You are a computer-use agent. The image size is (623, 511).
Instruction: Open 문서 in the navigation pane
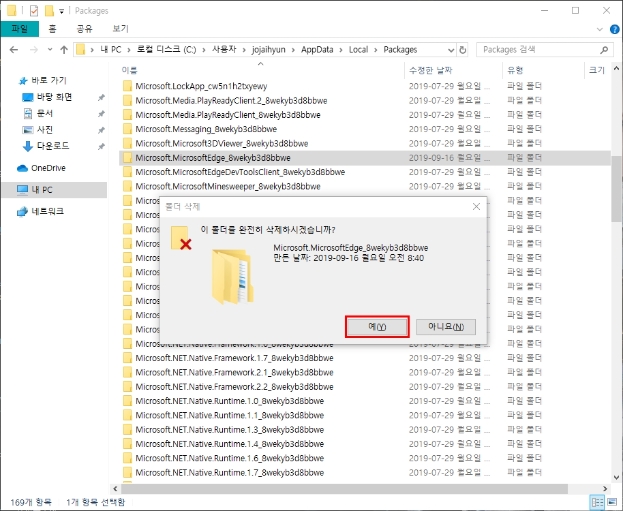pyautogui.click(x=44, y=114)
